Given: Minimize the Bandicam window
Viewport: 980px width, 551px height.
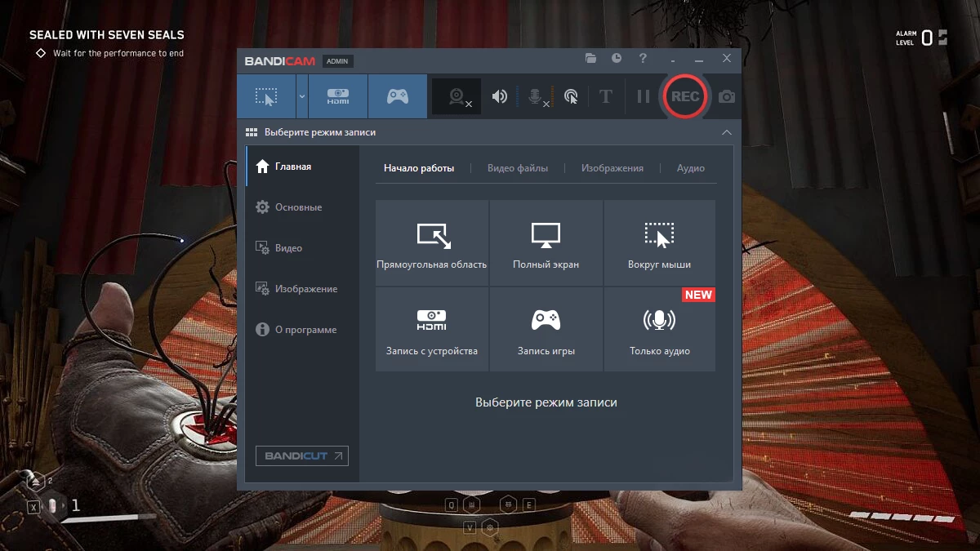Looking at the screenshot, I should [699, 60].
